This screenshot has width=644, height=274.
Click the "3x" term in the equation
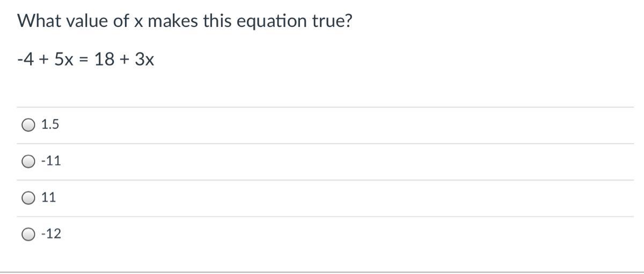pyautogui.click(x=144, y=60)
